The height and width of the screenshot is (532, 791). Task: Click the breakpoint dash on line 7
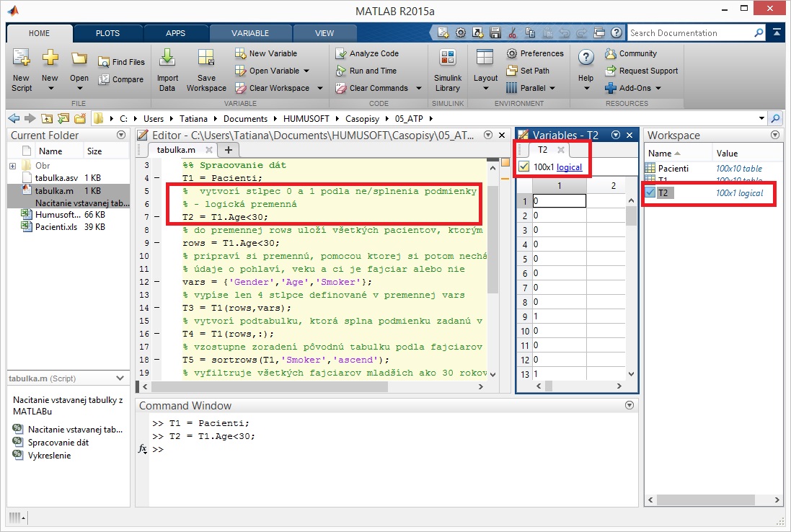tap(157, 217)
